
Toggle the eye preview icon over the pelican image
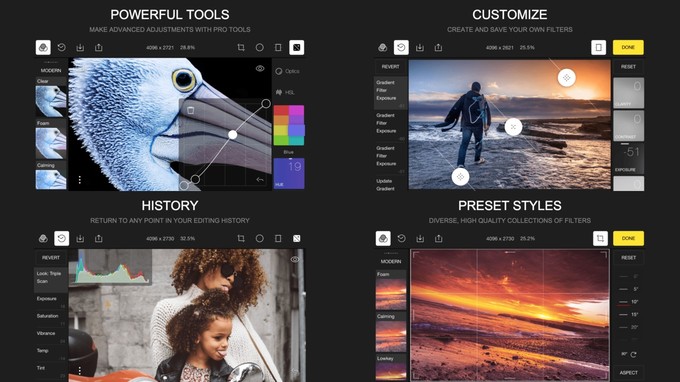(x=260, y=69)
